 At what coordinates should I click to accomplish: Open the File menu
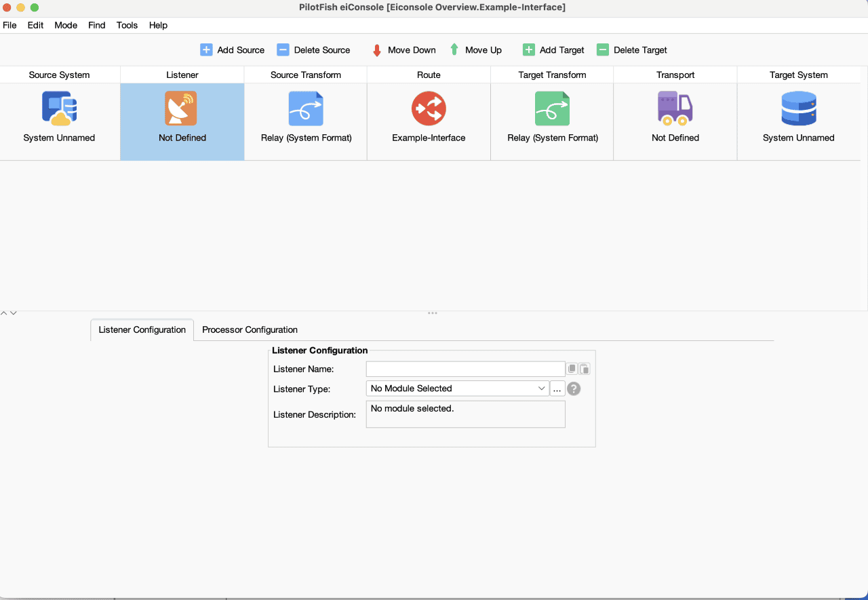pos(9,25)
